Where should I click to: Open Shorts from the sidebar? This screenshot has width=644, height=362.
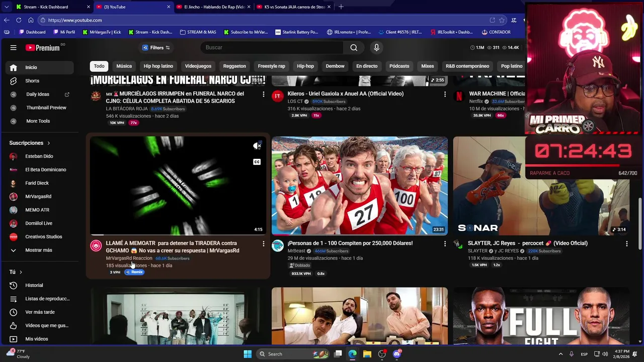(40, 81)
